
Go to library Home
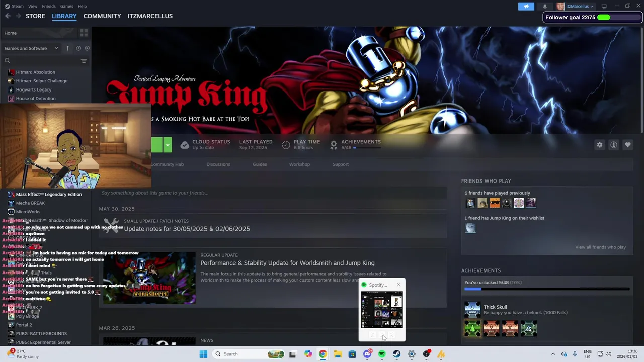click(11, 33)
